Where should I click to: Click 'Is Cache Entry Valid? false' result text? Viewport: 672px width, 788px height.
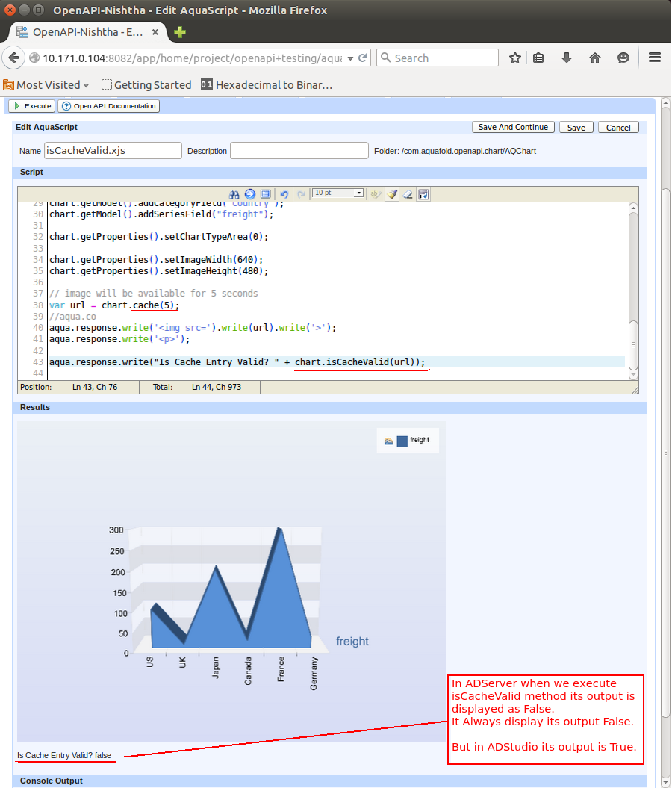pyautogui.click(x=64, y=755)
